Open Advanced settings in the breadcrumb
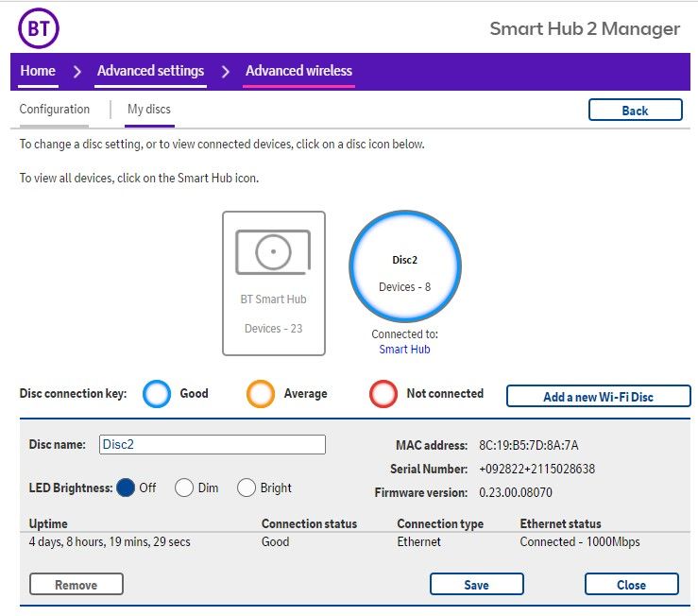Viewport: 698px width, 616px height. [x=150, y=71]
